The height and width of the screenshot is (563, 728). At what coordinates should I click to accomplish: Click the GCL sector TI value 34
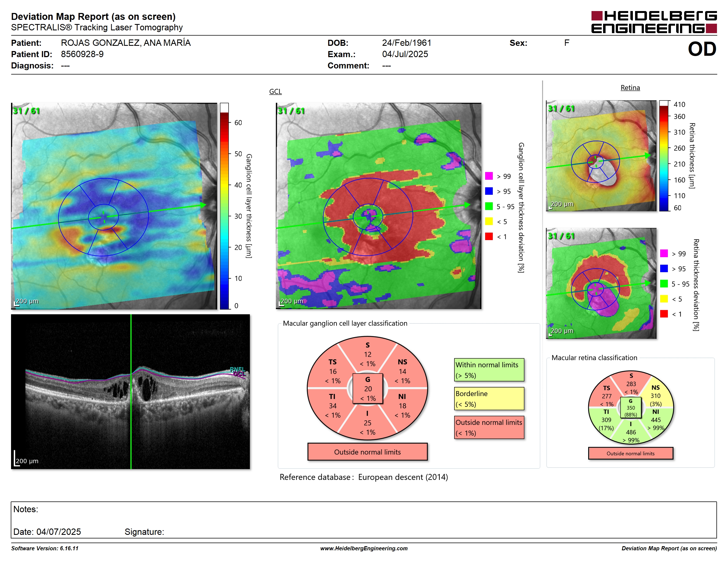click(x=333, y=406)
